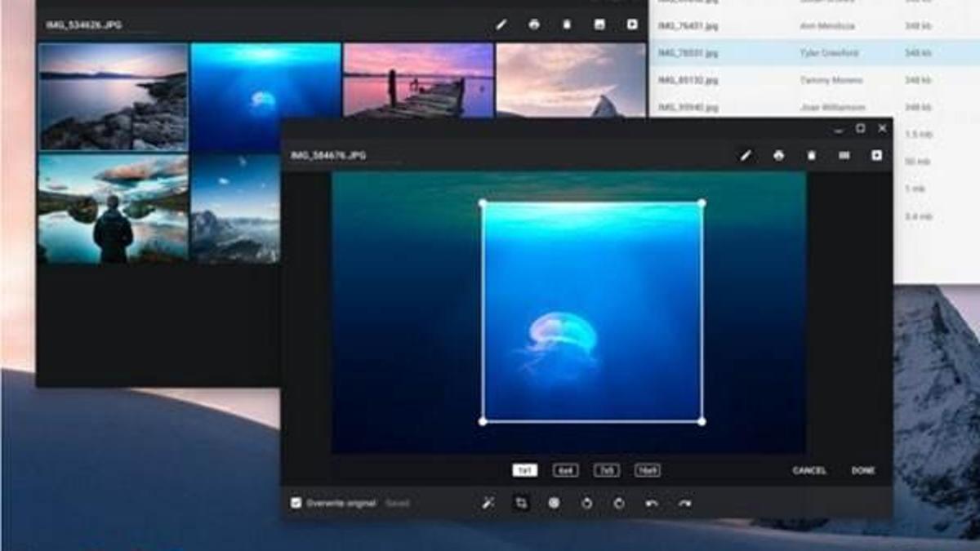Click the 50 mb size cell in files list
This screenshot has width=980, height=551.
click(917, 162)
